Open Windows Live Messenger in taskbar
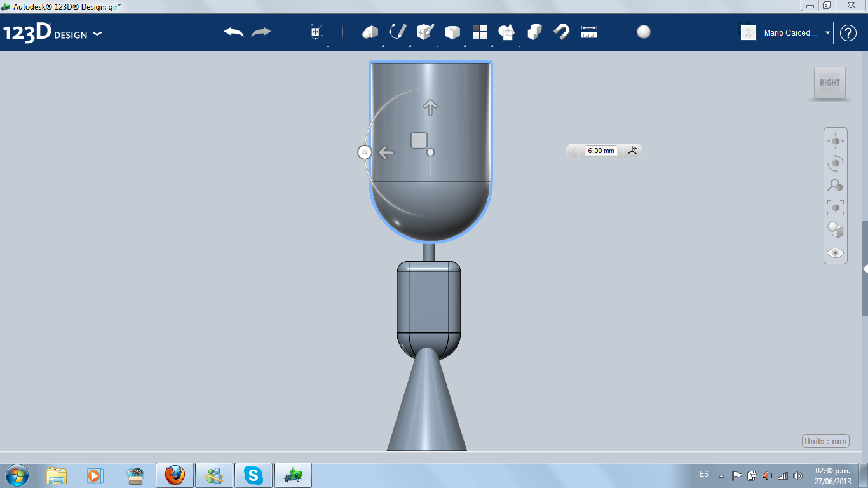This screenshot has width=868, height=488. [x=214, y=475]
